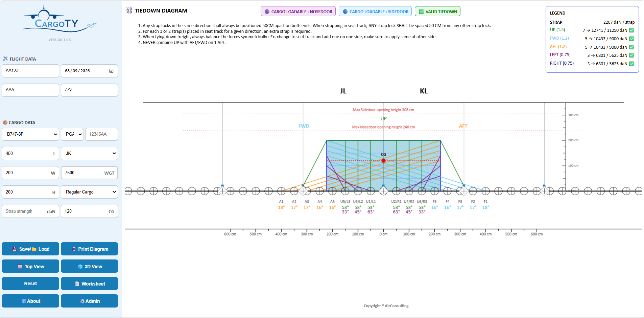Screen dimensions: 644x318
Task: Click the calendar icon in date field
Action: 111,71
